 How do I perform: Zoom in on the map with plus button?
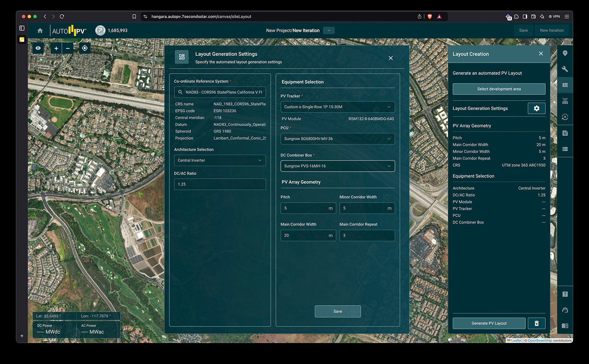(56, 48)
